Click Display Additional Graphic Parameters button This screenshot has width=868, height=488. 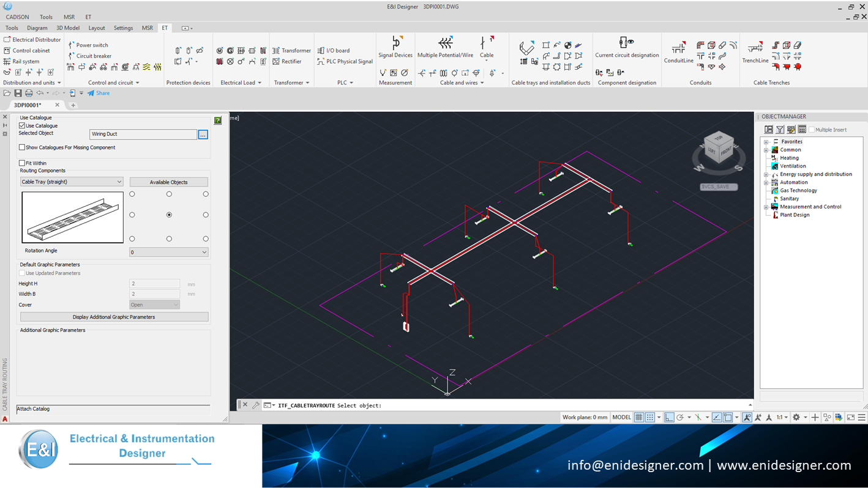[114, 317]
